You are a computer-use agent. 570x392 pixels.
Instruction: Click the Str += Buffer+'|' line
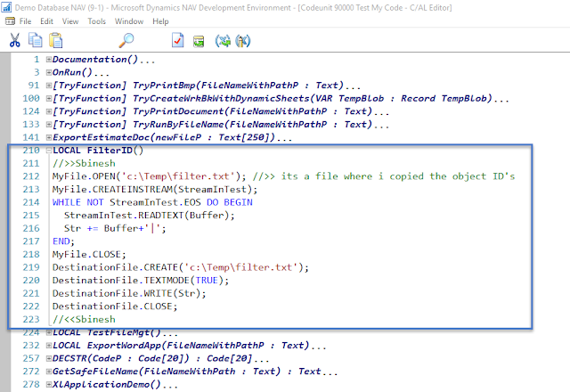pos(115,228)
